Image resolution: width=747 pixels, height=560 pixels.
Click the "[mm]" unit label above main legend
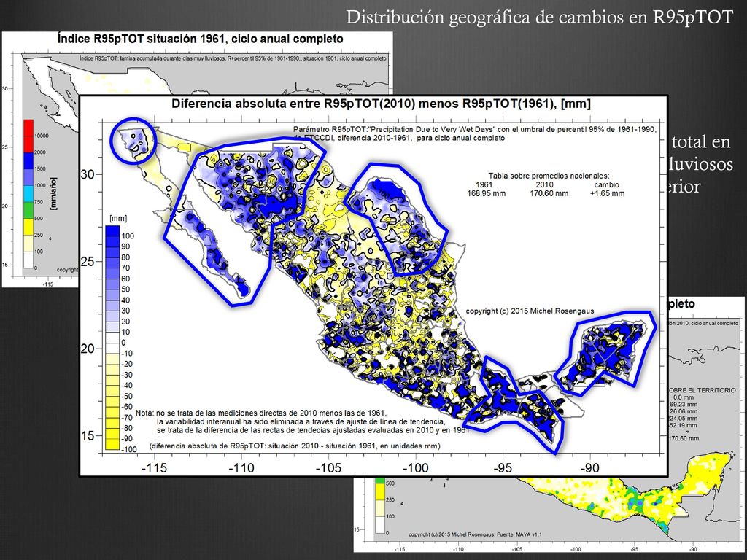pyautogui.click(x=118, y=218)
